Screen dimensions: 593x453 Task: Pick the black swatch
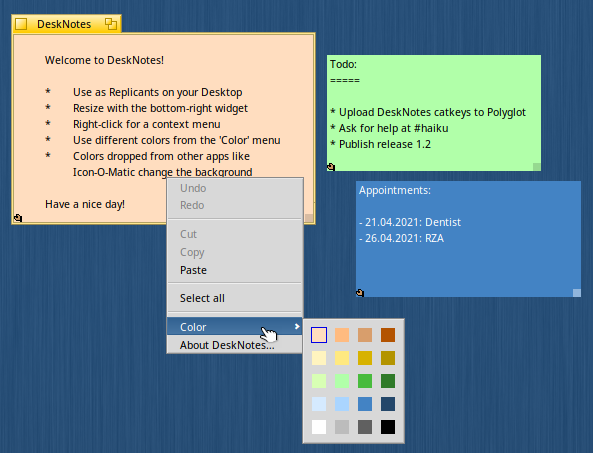388,427
